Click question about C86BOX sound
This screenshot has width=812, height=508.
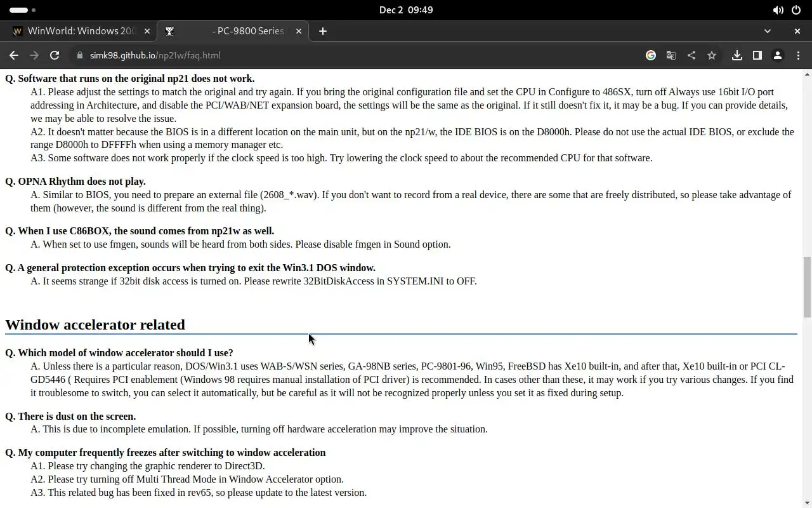(x=140, y=231)
